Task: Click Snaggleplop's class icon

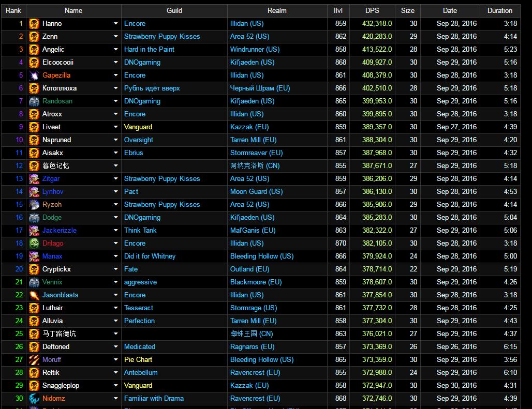Action: point(34,386)
